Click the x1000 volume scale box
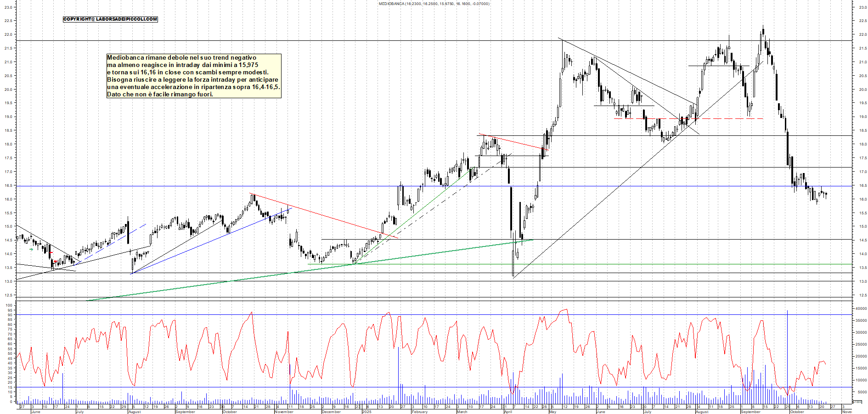The width and height of the screenshot is (868, 414). pyautogui.click(x=857, y=402)
